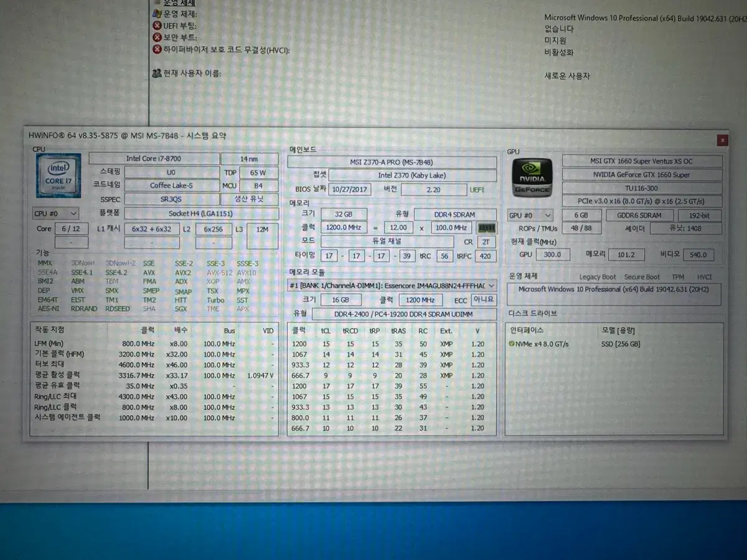Click the 배수 column header
The image size is (747, 560).
181,330
